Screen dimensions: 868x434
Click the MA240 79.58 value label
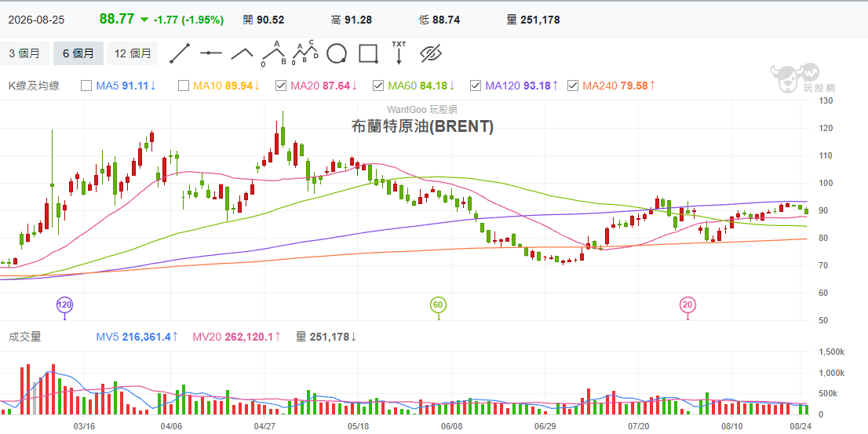[619, 86]
